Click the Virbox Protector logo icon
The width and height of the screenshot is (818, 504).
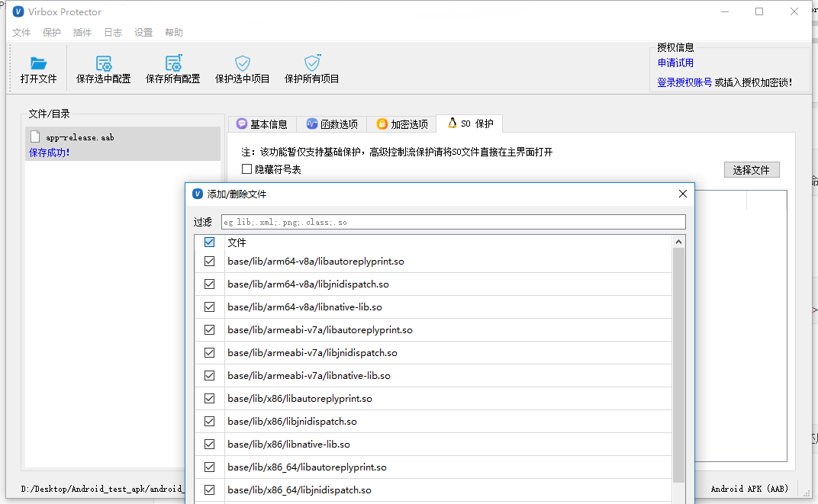click(18, 11)
